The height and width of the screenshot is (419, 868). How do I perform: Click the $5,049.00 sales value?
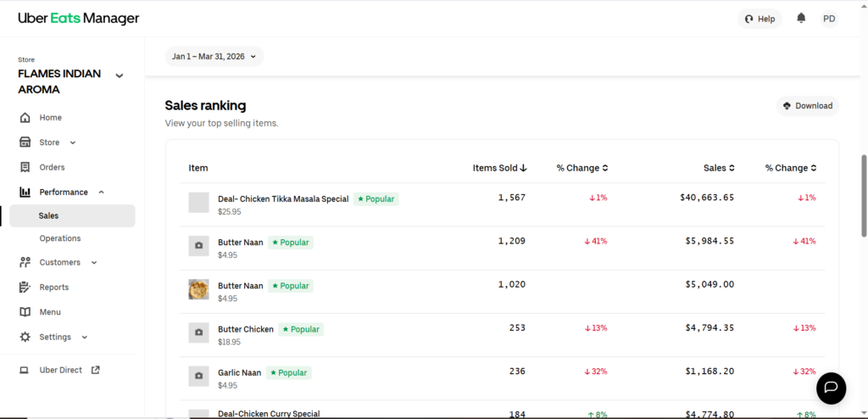(710, 284)
